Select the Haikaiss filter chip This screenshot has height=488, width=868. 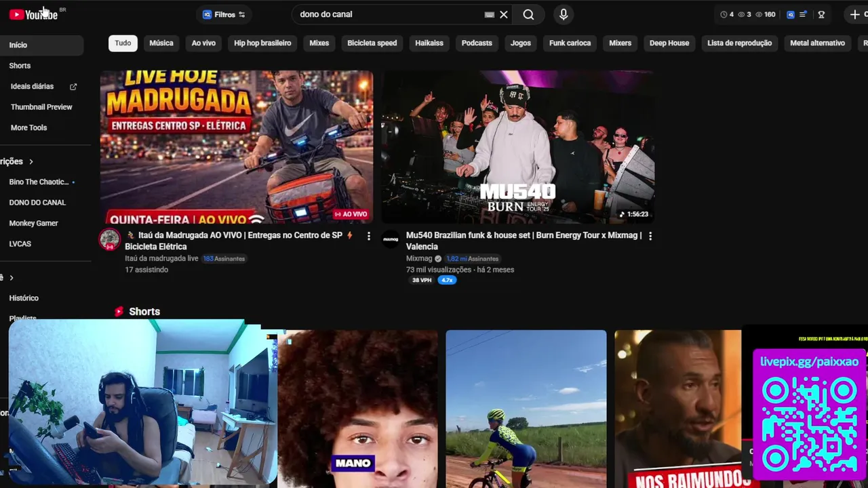[x=429, y=43]
